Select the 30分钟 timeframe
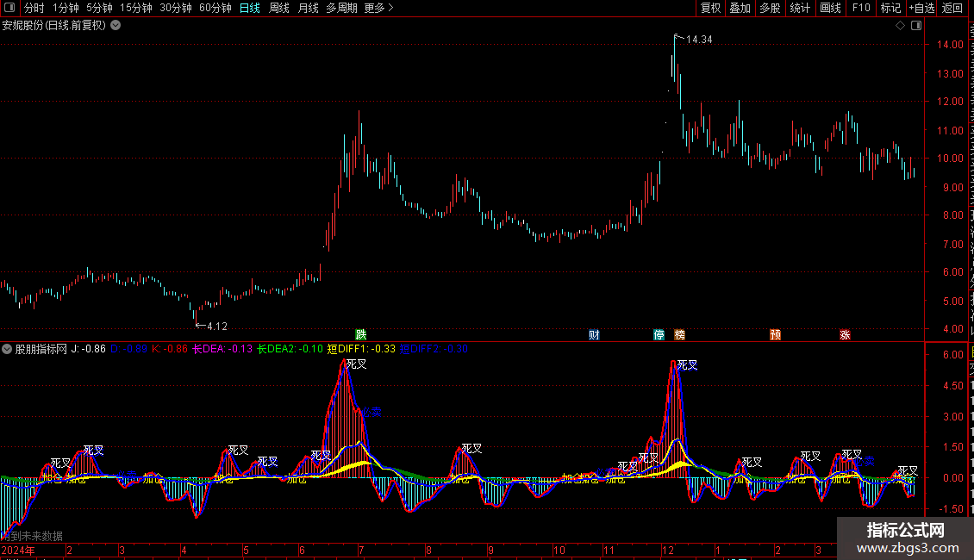This screenshot has width=974, height=560. click(x=176, y=8)
